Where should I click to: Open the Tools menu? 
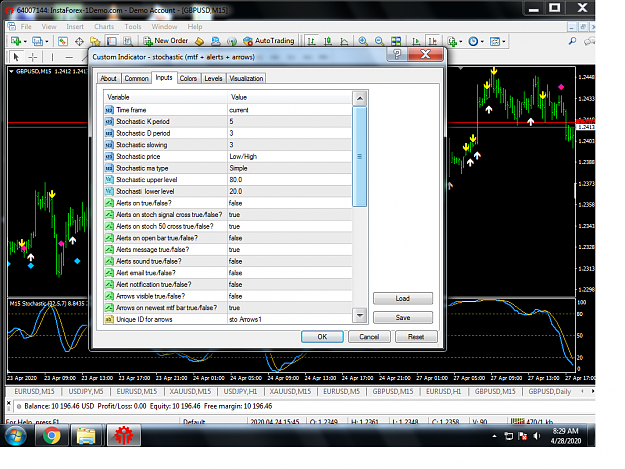point(133,27)
